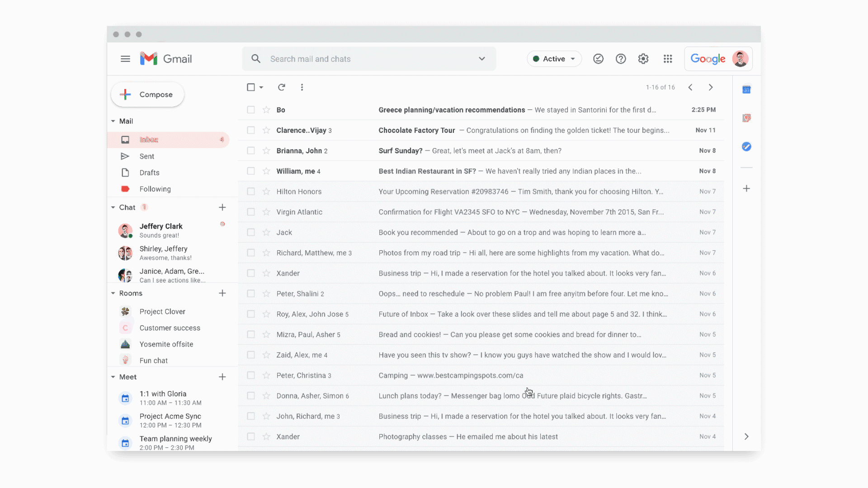This screenshot has width=868, height=488.
Task: Open the Compose button to write email
Action: point(147,94)
